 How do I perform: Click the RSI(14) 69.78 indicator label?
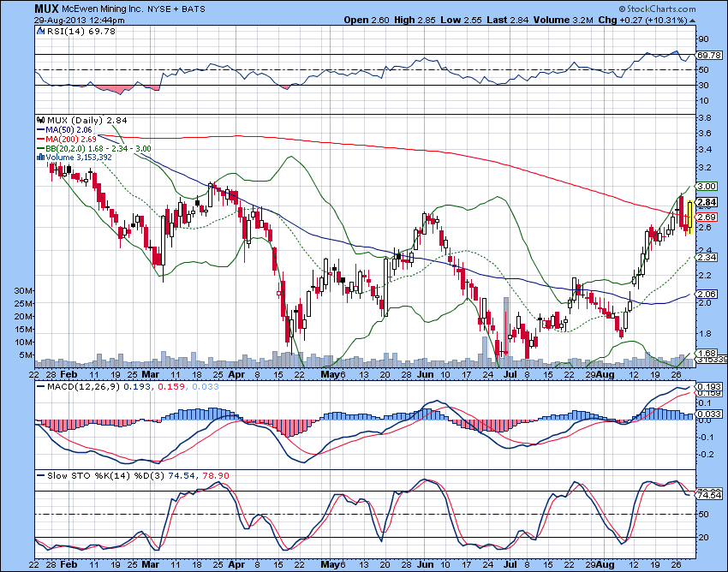81,31
